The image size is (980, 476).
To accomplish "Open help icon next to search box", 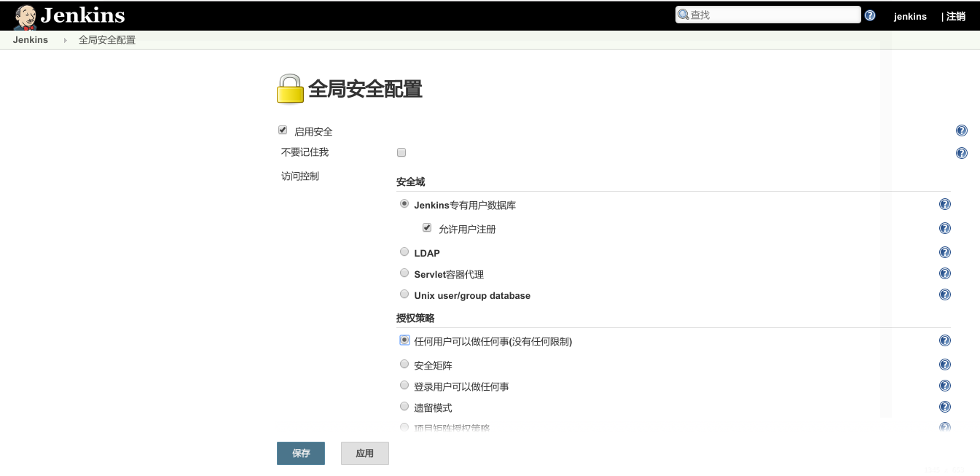I will (x=870, y=15).
